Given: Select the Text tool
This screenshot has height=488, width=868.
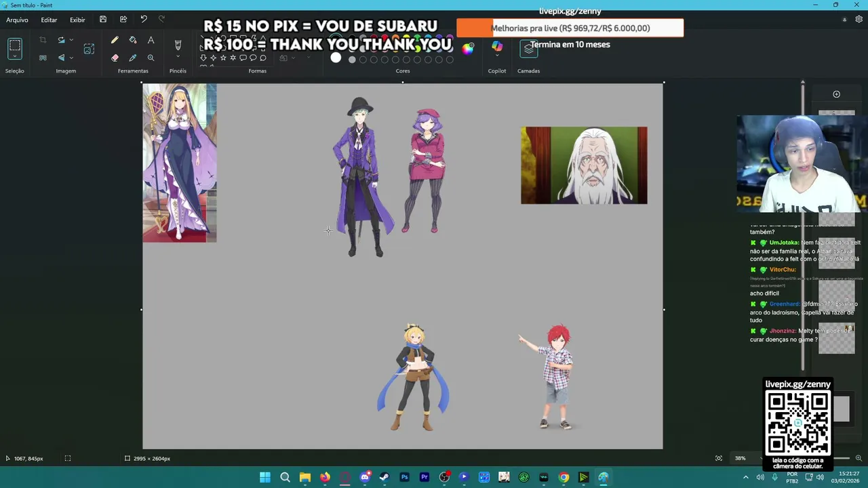Looking at the screenshot, I should click(x=151, y=41).
